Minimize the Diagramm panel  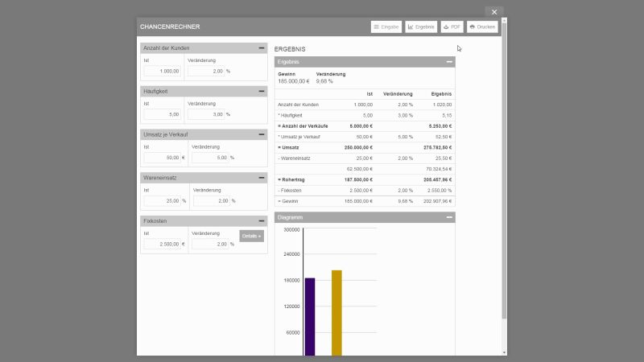pos(449,217)
